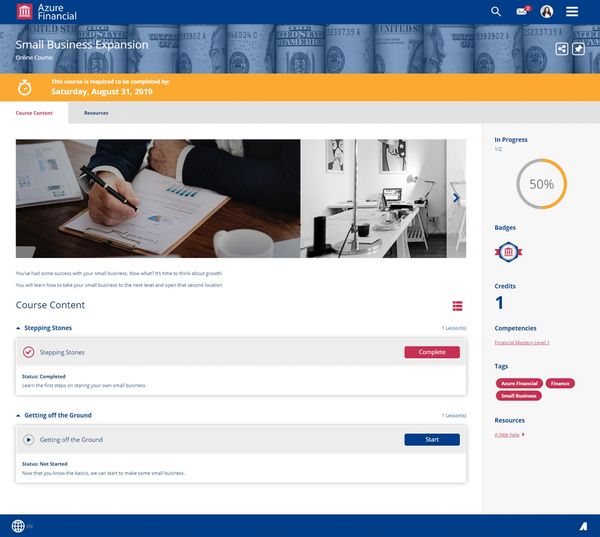Click the In Progress label
The height and width of the screenshot is (537, 600).
coord(511,140)
